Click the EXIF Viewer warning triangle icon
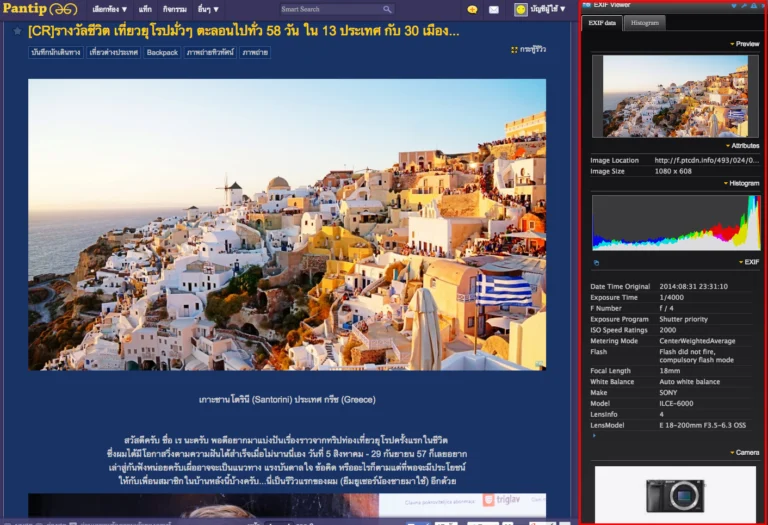The height and width of the screenshot is (525, 768). [x=753, y=5]
